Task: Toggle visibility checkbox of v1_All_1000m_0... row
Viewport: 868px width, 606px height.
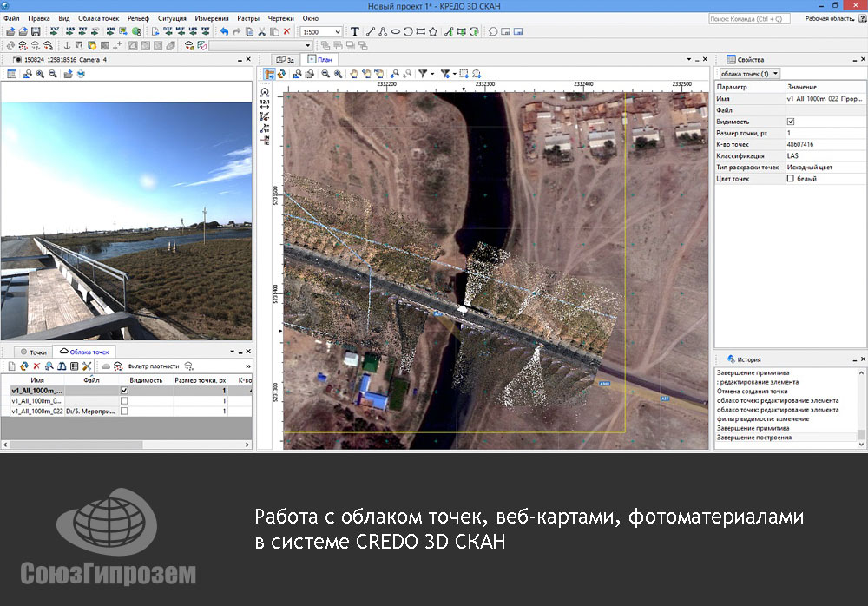Action: tap(124, 400)
